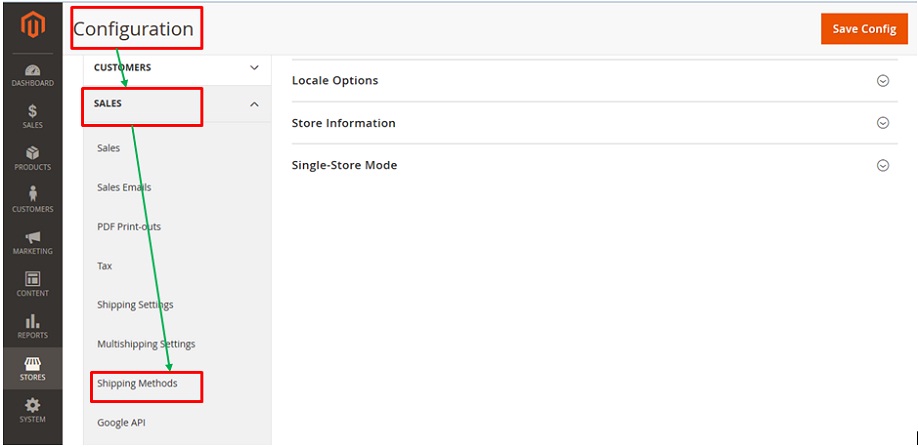Open Tax settings

click(x=104, y=266)
